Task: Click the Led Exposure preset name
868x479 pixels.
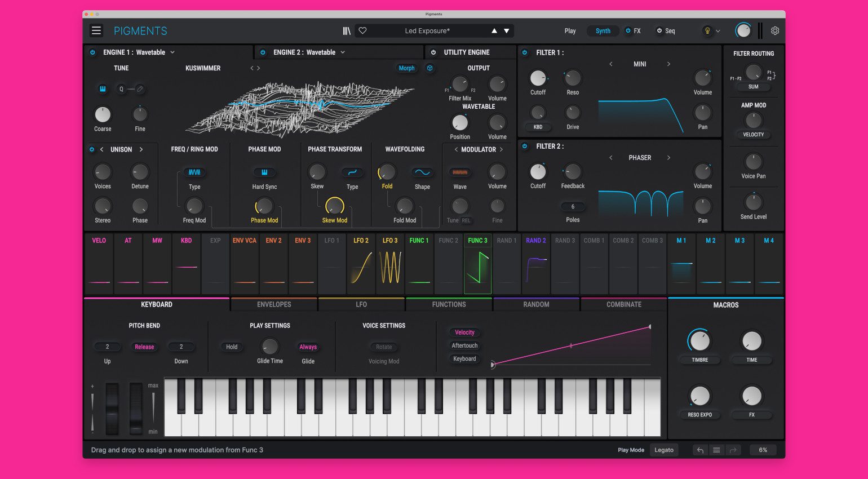Action: [427, 31]
